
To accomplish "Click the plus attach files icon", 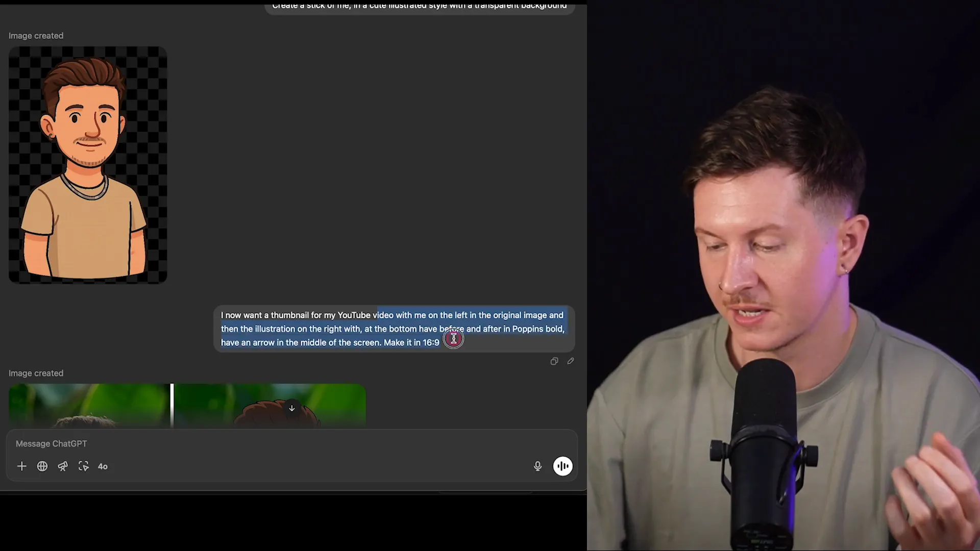I will (x=21, y=466).
